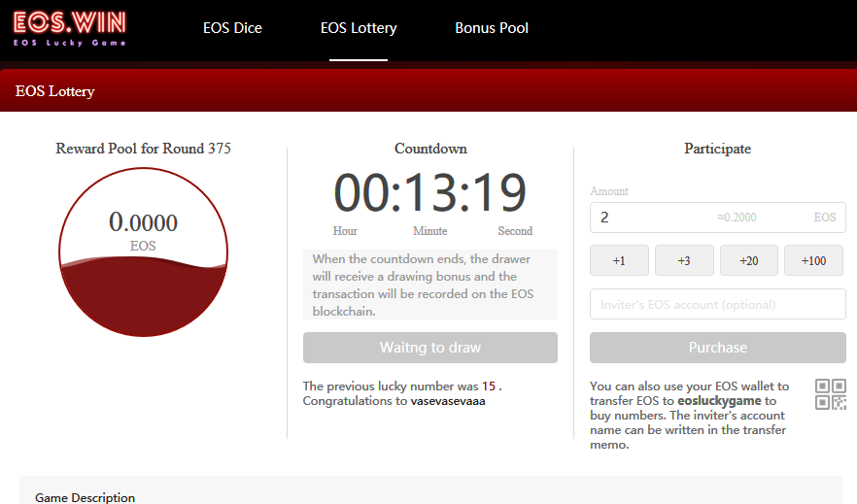Click the Reward Pool for Round 375 heading
Viewport: 857px width, 504px height.
(x=143, y=149)
